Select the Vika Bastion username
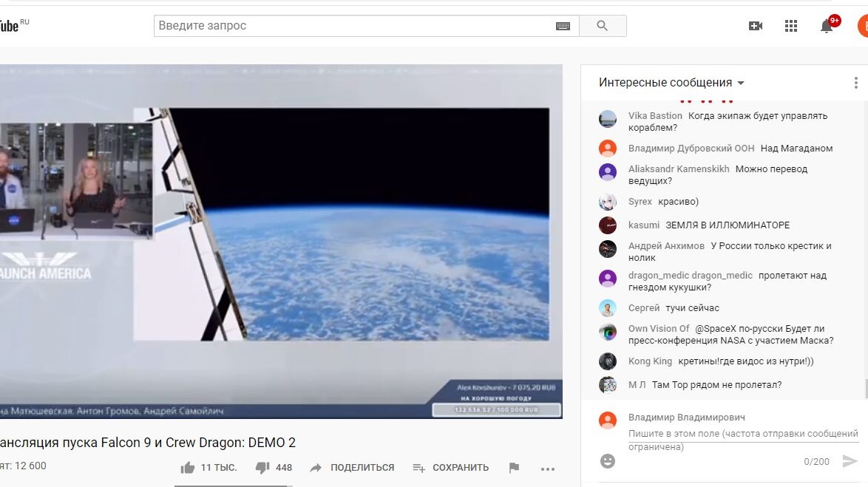868x487 pixels. point(655,116)
